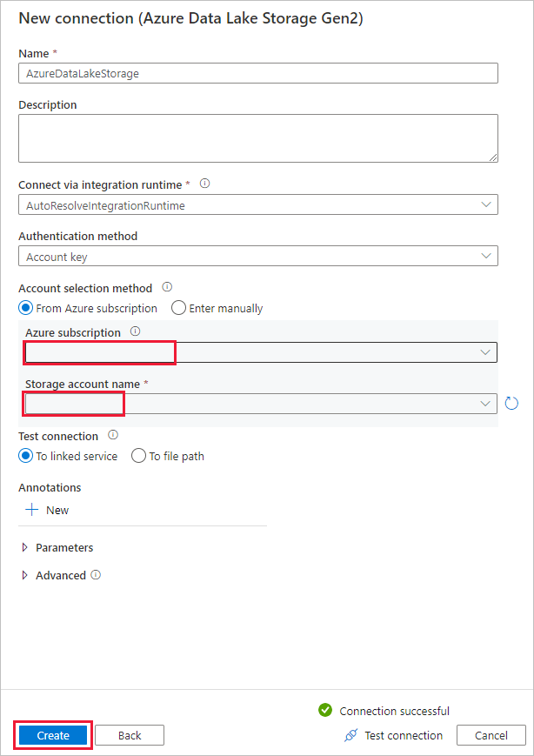
Task: Choose From Azure subscription option
Action: 25,308
